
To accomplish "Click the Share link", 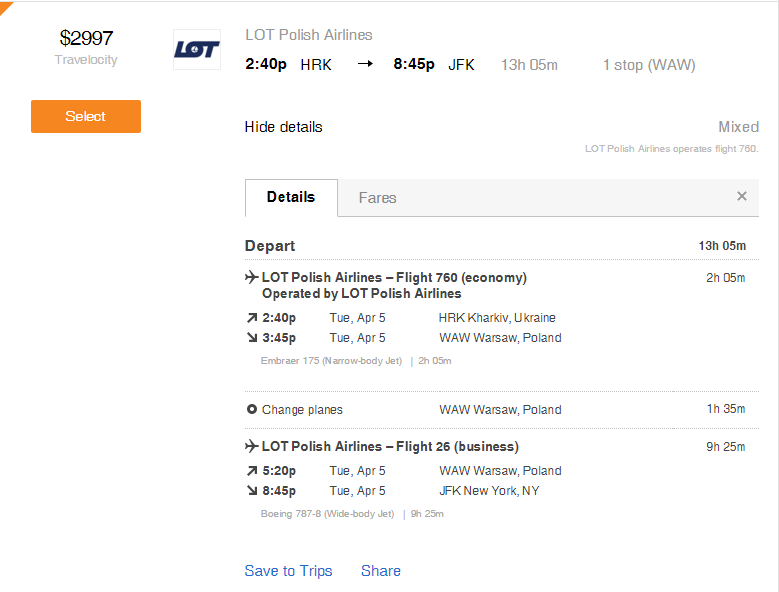I will coord(381,571).
